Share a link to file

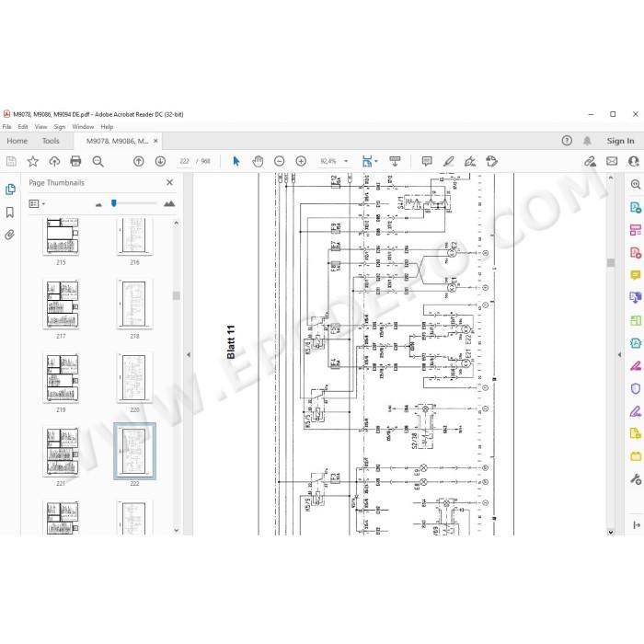591,161
